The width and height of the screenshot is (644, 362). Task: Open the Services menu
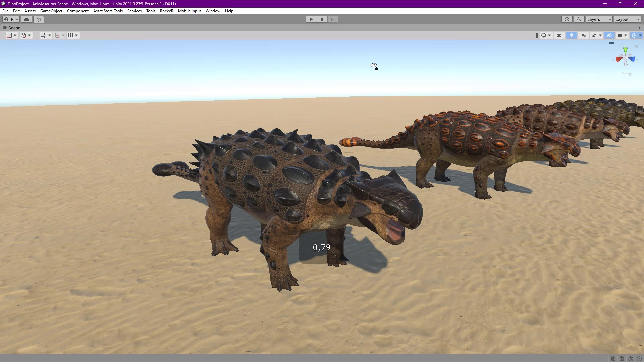click(x=135, y=11)
